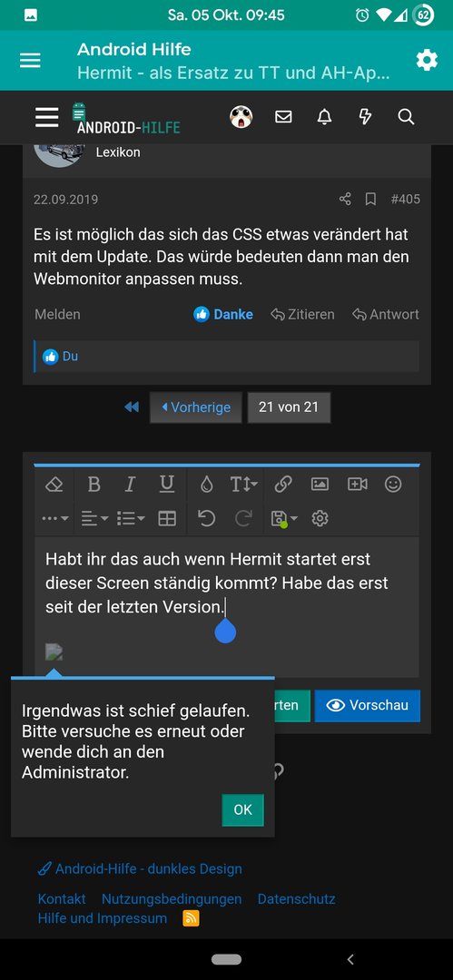This screenshot has width=453, height=980.
Task: Click the eraser remove-formatting icon
Action: 54,485
